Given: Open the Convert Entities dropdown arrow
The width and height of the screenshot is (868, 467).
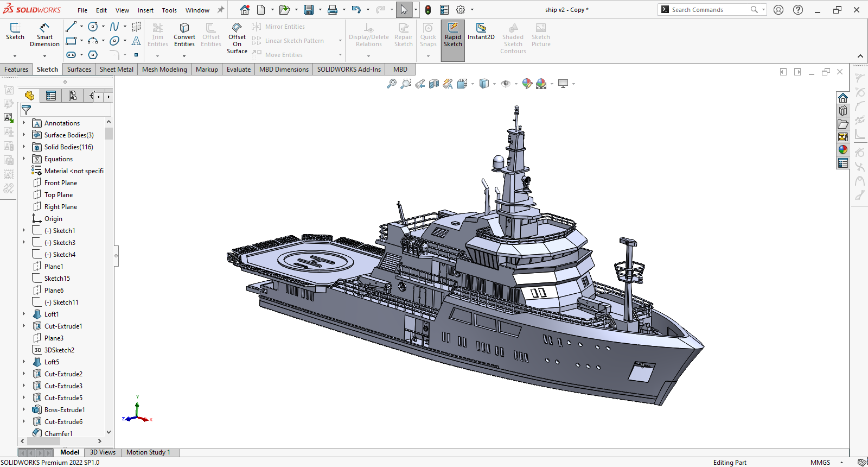Looking at the screenshot, I should (184, 56).
